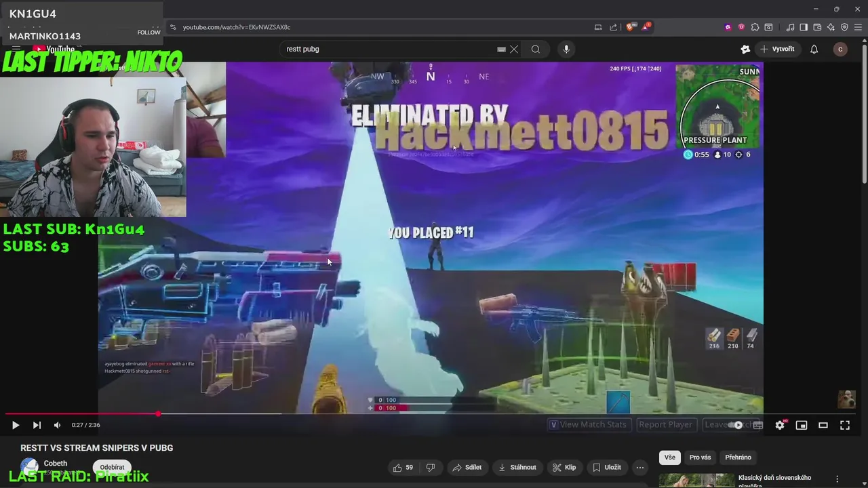Start voice search with microphone
The image size is (868, 488).
[566, 49]
